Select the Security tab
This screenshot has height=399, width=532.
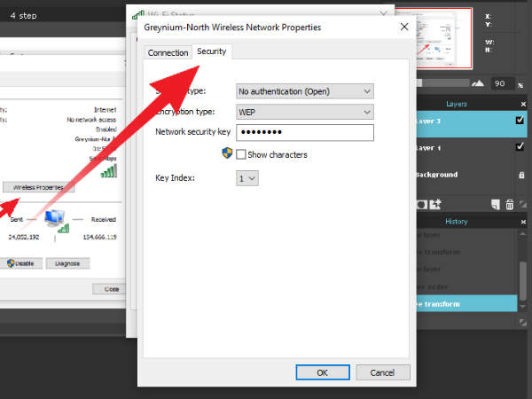pos(212,52)
